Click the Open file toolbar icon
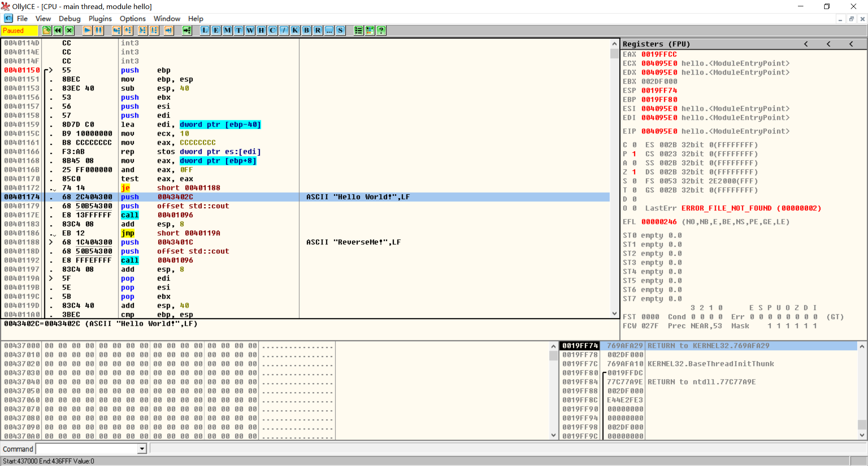868x466 pixels. click(x=47, y=30)
